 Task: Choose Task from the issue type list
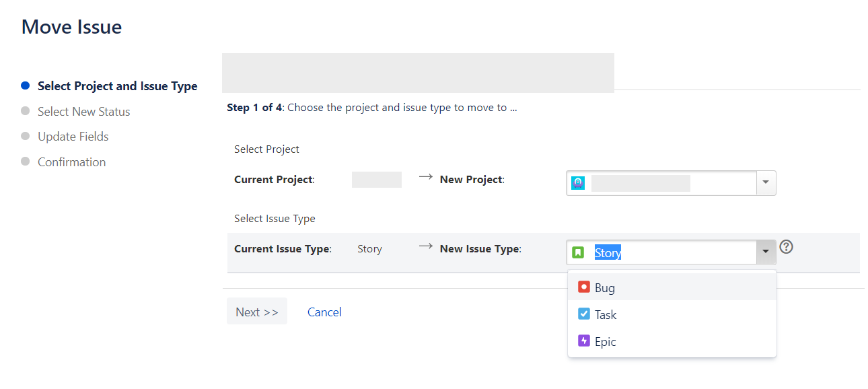click(x=672, y=314)
